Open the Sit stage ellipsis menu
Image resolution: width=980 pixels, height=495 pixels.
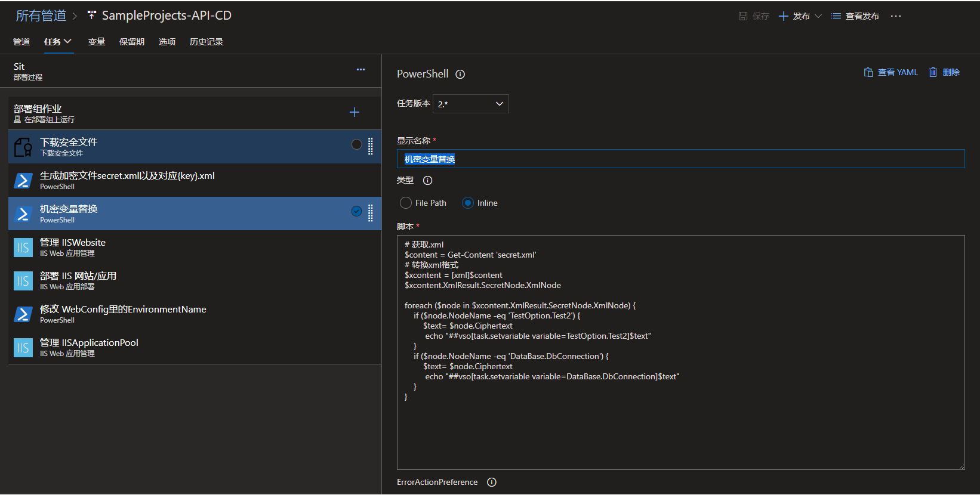(x=360, y=70)
